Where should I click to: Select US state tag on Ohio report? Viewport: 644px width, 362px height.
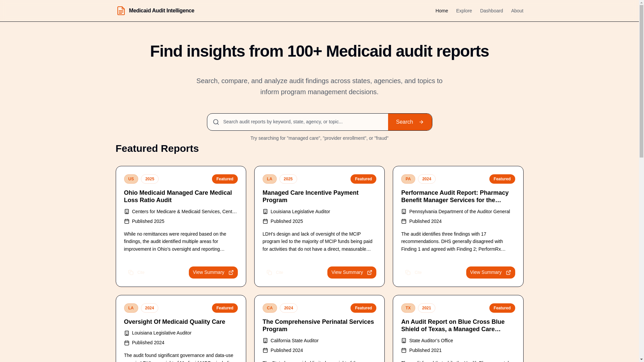point(131,179)
